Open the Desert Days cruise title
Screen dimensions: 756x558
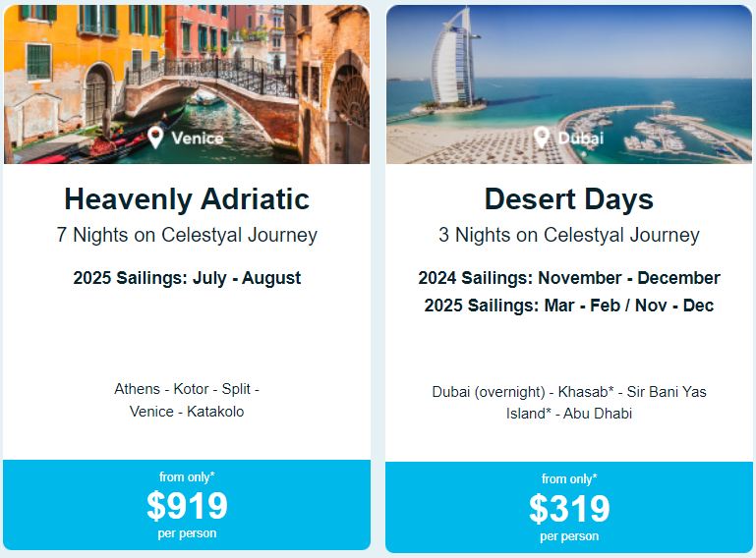(569, 199)
